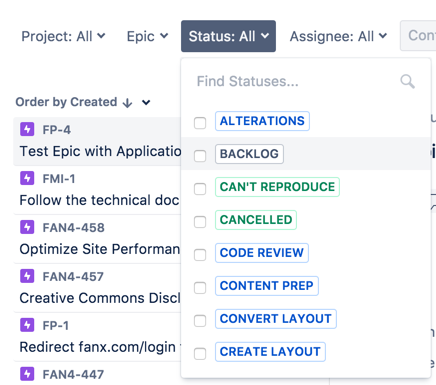
Task: Select 'Test Epic with Applicatio' issue title
Action: pyautogui.click(x=100, y=151)
